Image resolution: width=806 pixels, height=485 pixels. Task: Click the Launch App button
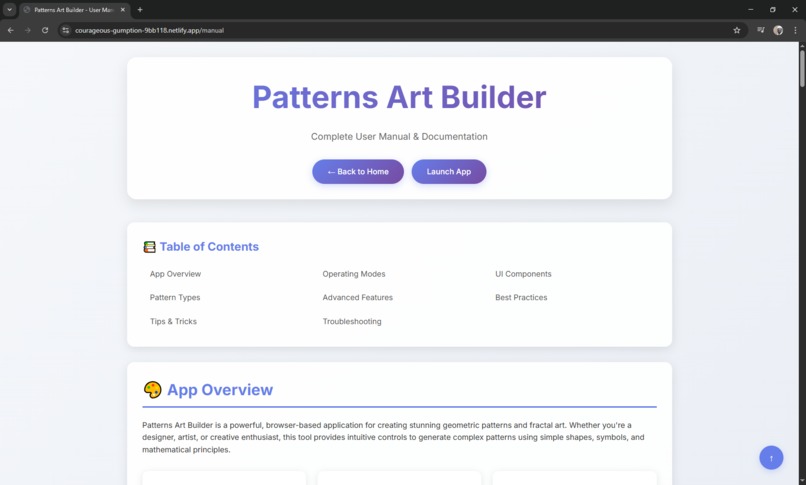(449, 172)
